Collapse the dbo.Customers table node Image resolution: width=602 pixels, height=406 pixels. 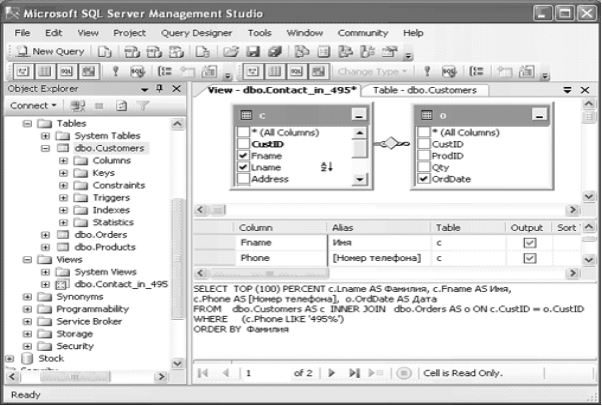point(45,148)
